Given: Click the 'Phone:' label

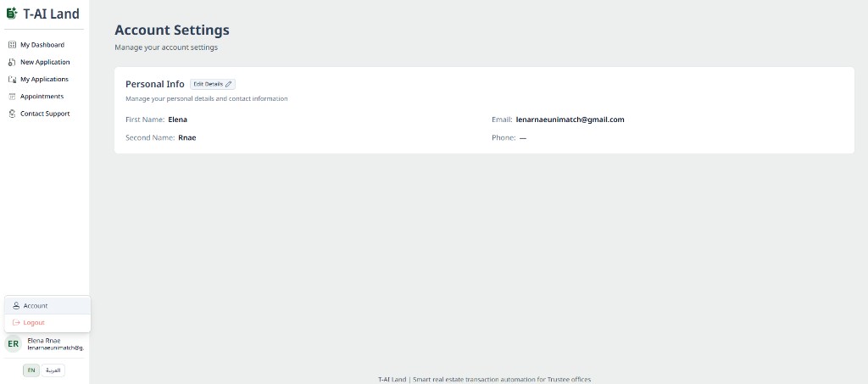Looking at the screenshot, I should click(x=504, y=138).
